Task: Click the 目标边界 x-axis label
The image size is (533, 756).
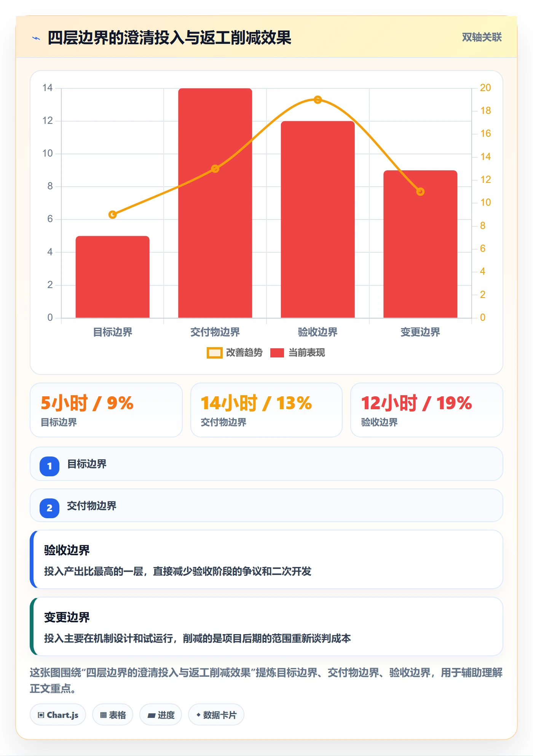Action: [113, 332]
